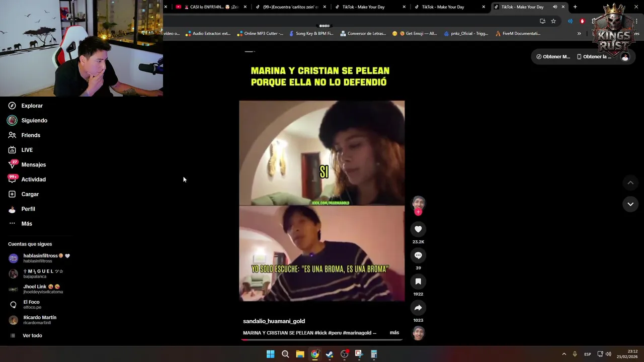
Task: Show hidden tray icons chevron
Action: coord(564,354)
